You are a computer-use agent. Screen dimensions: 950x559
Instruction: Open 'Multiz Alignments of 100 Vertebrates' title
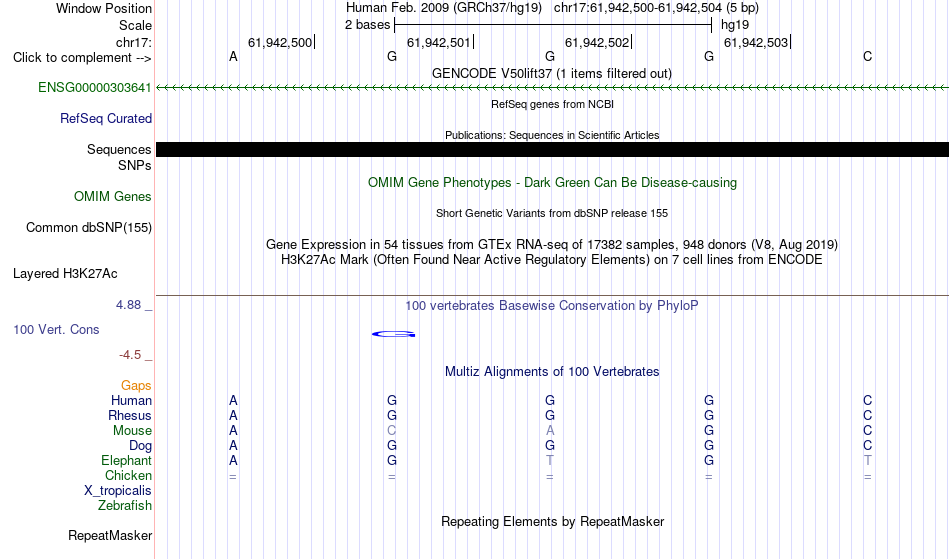[x=552, y=372]
